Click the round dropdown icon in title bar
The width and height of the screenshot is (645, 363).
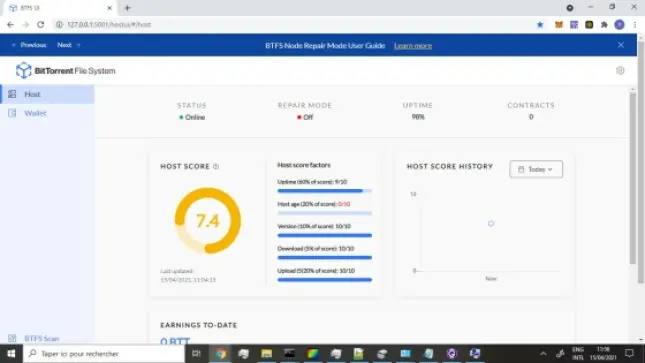click(x=570, y=8)
